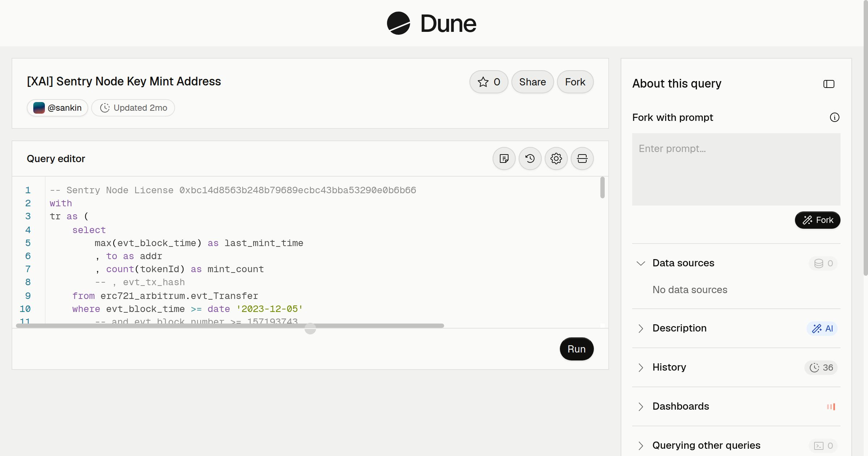Image resolution: width=868 pixels, height=456 pixels.
Task: Expand the Dashboards section
Action: (641, 406)
